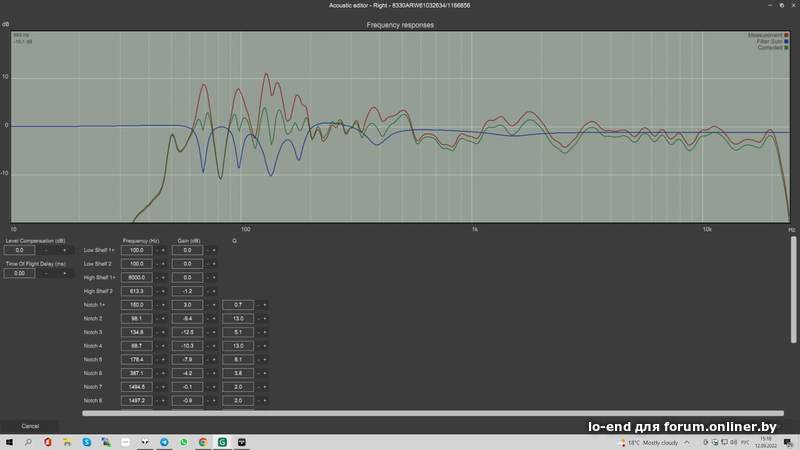
Task: Select the High Shelf 2 gain field showing -1.2
Action: click(x=187, y=291)
